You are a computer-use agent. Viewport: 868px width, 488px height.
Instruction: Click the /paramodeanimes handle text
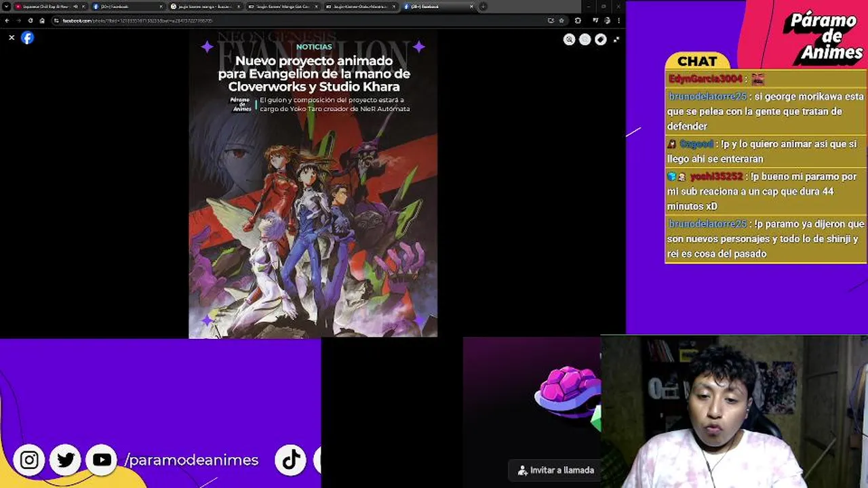point(191,460)
